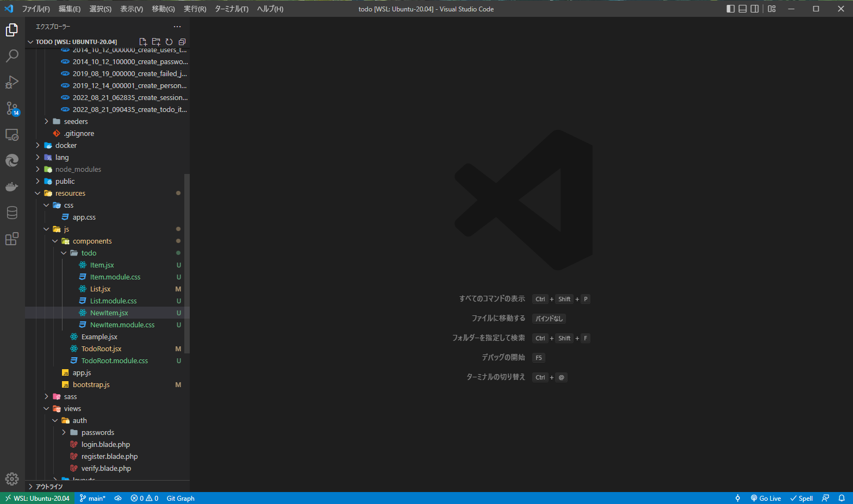Open the Database view in activity bar
The width and height of the screenshot is (853, 504).
(12, 213)
